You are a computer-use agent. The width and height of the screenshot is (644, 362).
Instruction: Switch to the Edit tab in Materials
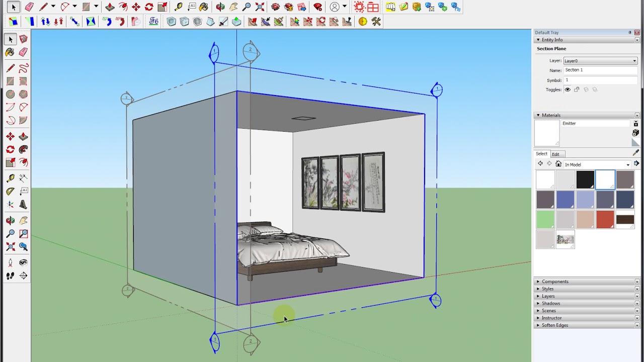(555, 154)
